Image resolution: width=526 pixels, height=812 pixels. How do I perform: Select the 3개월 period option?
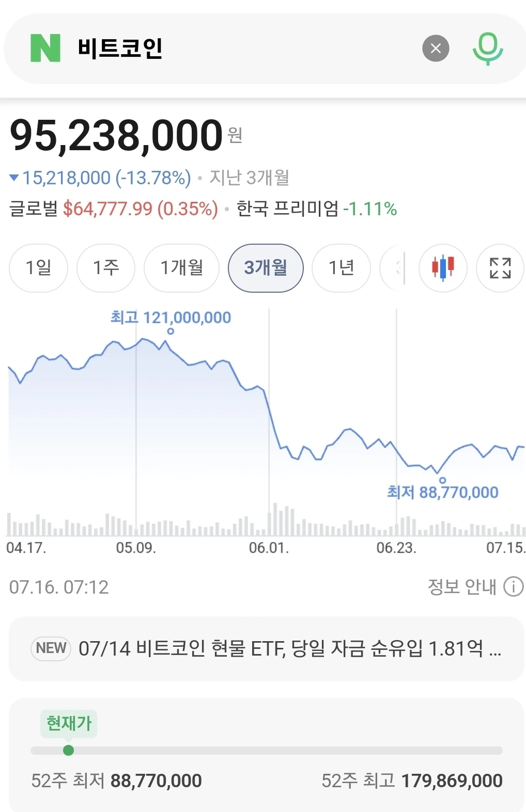(x=266, y=267)
